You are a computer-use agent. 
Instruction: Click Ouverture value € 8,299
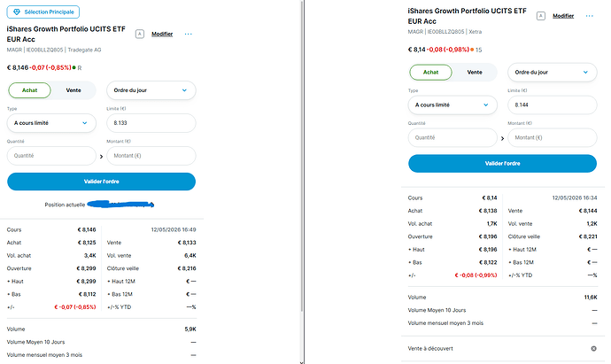[86, 268]
